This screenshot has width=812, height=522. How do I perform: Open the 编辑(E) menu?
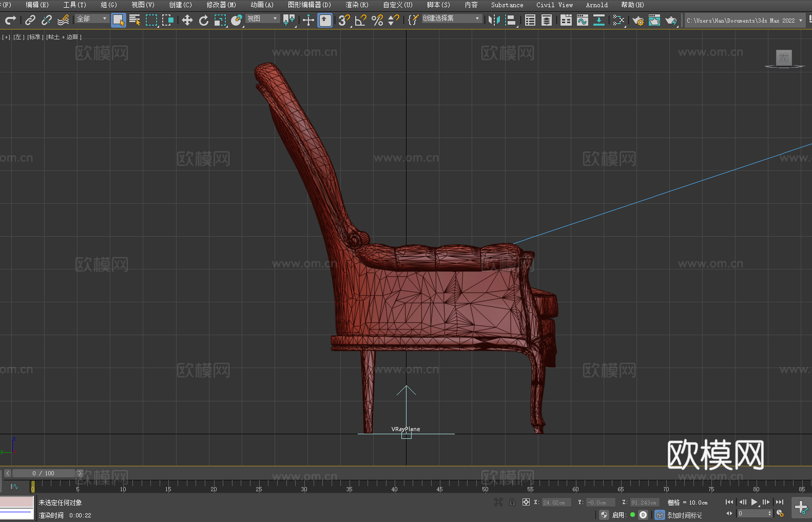click(x=37, y=5)
